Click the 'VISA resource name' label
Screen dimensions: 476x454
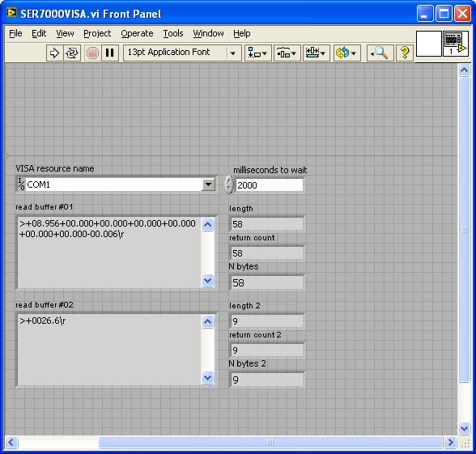55,168
